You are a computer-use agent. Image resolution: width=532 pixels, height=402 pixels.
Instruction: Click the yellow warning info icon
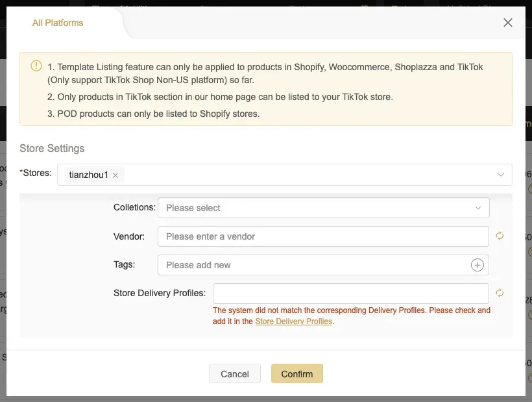pyautogui.click(x=36, y=66)
